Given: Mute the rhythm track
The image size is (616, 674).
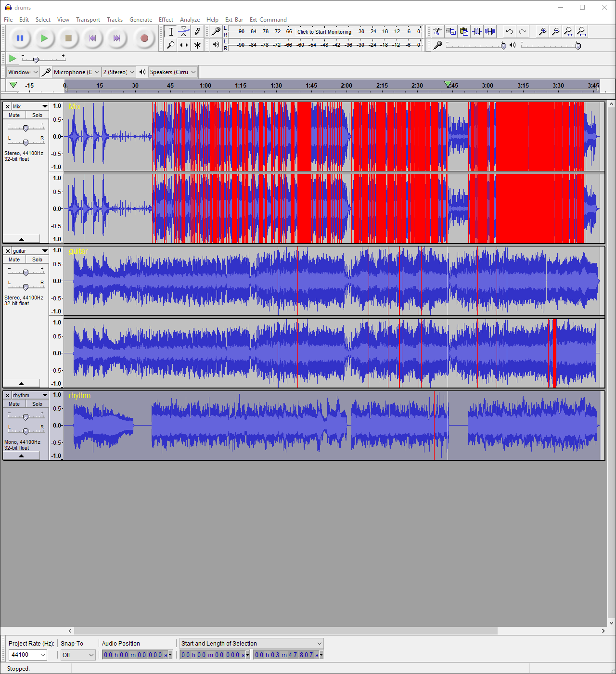Looking at the screenshot, I should pos(14,404).
